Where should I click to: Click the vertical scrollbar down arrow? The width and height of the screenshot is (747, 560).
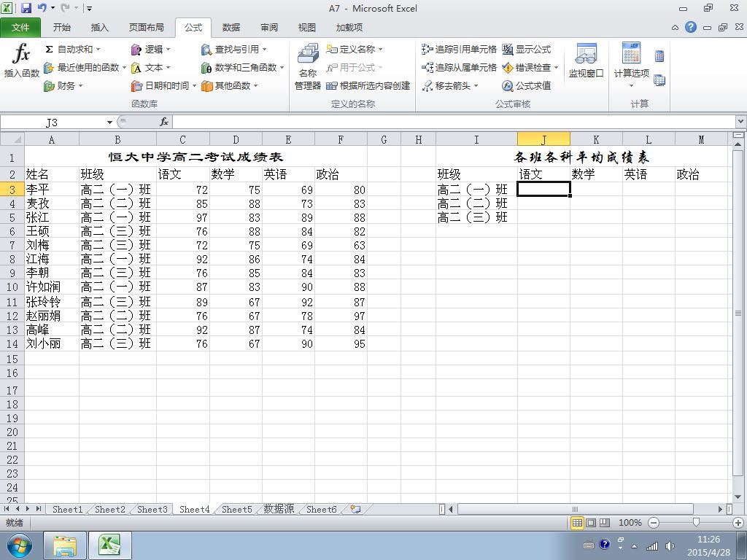coord(738,497)
